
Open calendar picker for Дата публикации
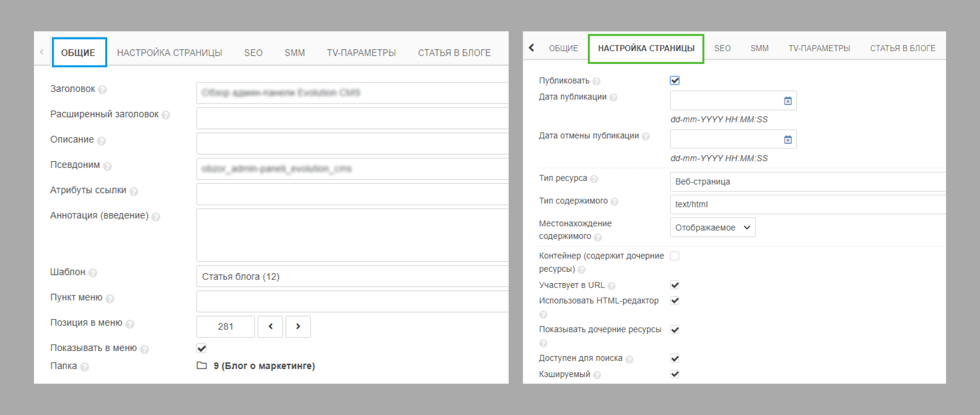pos(787,101)
